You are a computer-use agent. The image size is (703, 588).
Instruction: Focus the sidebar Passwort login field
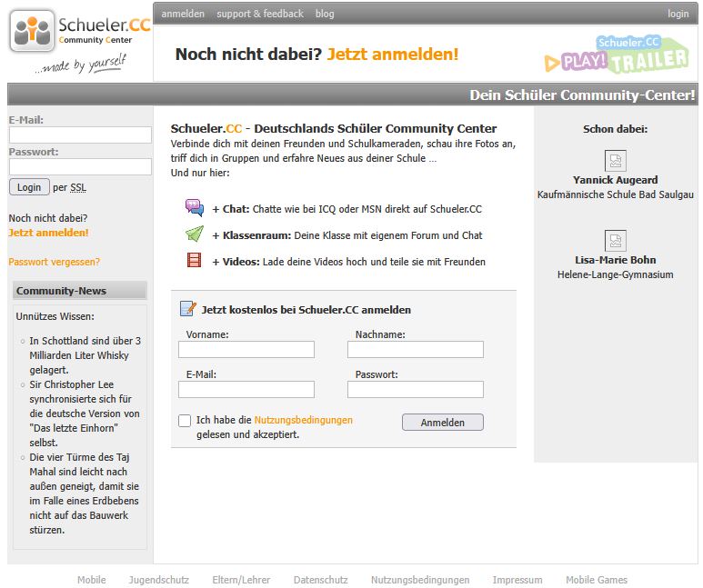[80, 166]
